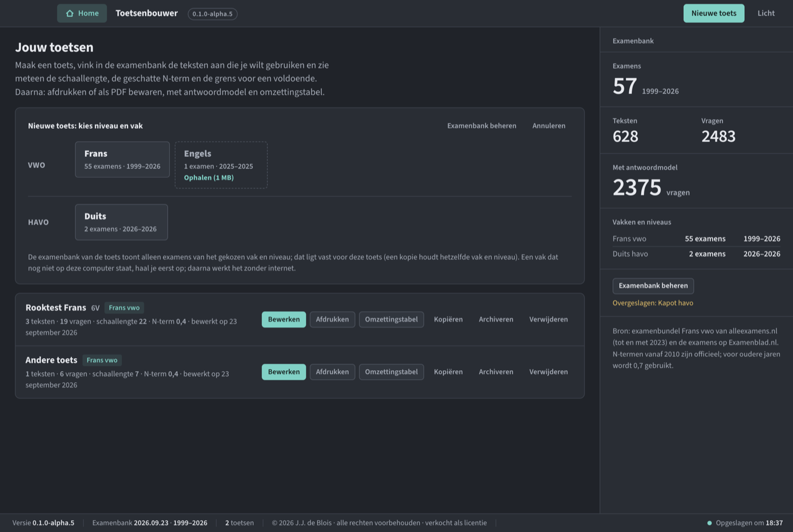Print Rooktest Frans using Afdrukken
The image size is (793, 532).
tap(332, 319)
